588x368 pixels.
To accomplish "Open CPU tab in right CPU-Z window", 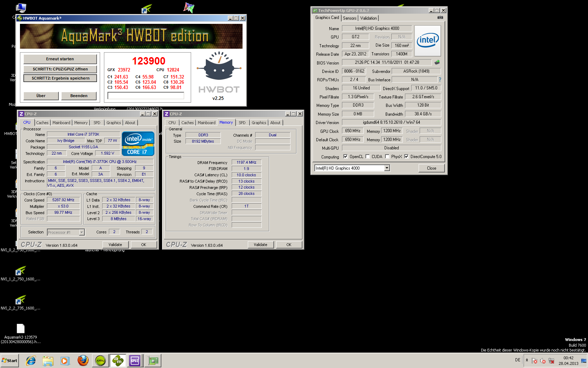I will [x=172, y=123].
